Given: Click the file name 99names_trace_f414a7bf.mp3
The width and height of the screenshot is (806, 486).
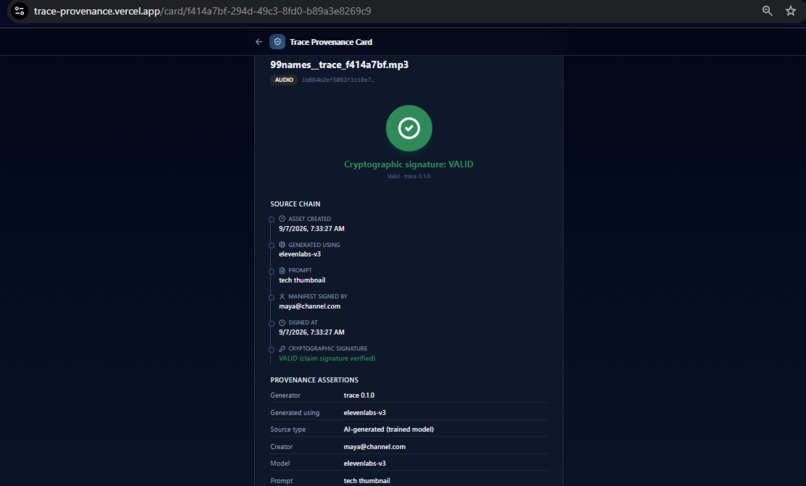Looking at the screenshot, I should coord(339,65).
